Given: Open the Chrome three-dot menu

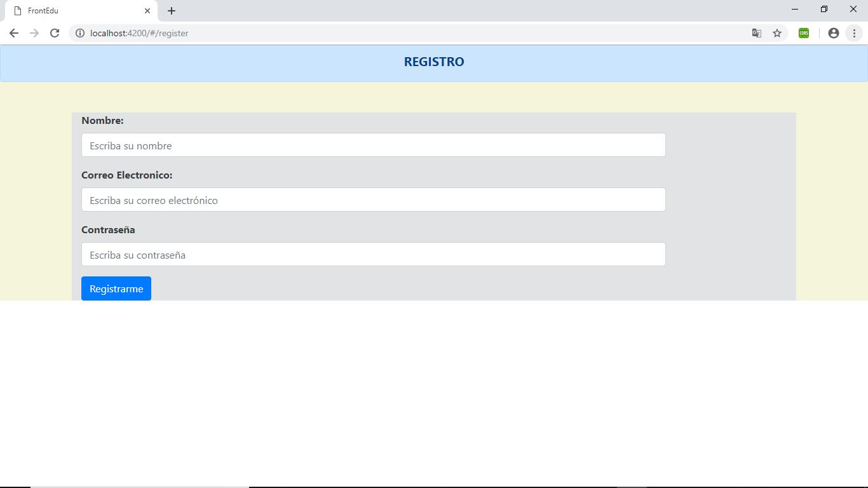Looking at the screenshot, I should pyautogui.click(x=854, y=33).
